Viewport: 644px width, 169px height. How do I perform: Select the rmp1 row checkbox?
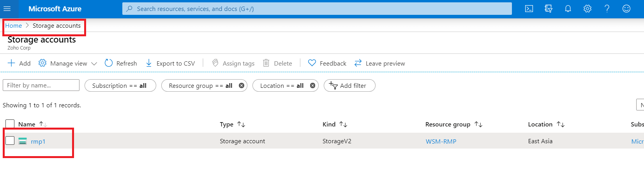tap(10, 141)
